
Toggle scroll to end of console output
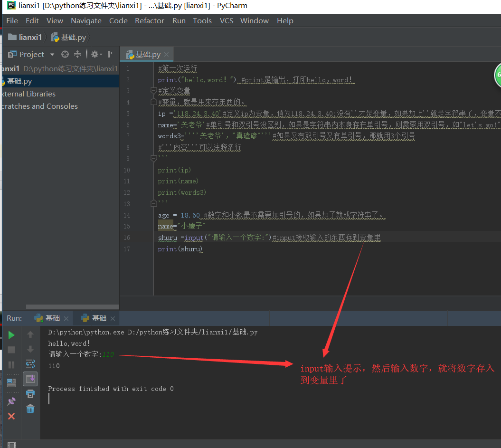click(30, 379)
